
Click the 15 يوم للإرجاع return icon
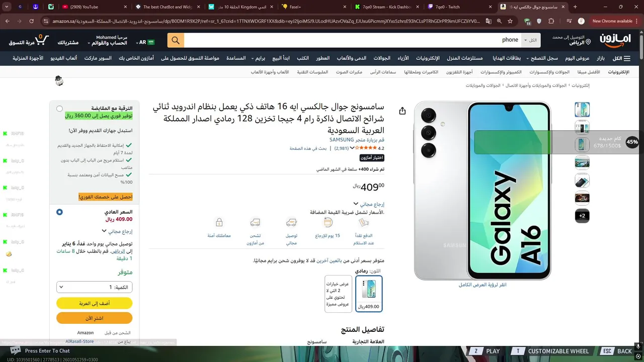coord(328,222)
